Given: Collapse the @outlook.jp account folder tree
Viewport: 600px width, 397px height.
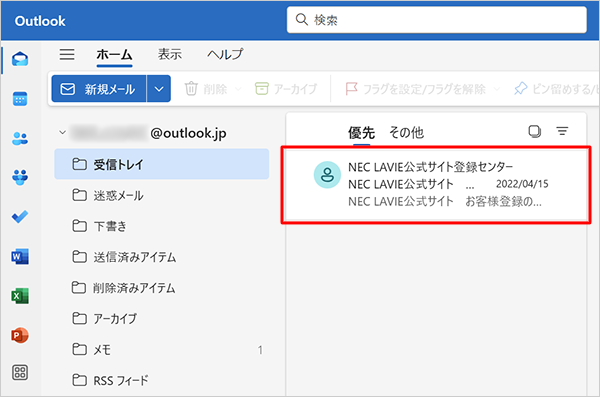Looking at the screenshot, I should [x=62, y=132].
